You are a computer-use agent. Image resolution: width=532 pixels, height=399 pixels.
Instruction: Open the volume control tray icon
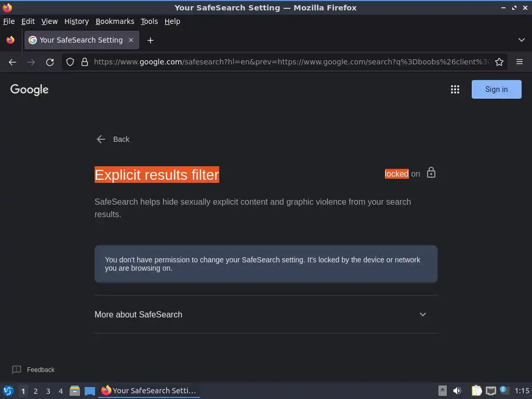click(457, 391)
